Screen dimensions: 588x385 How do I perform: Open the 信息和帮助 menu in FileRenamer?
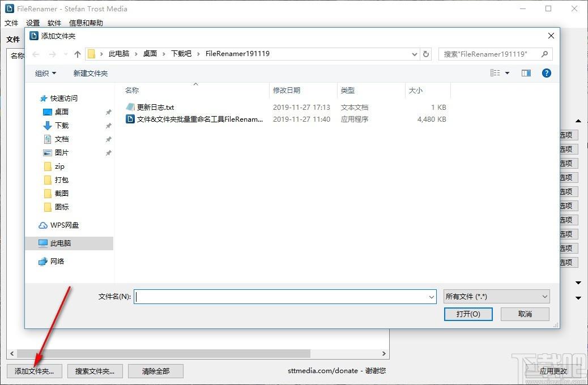tap(86, 23)
